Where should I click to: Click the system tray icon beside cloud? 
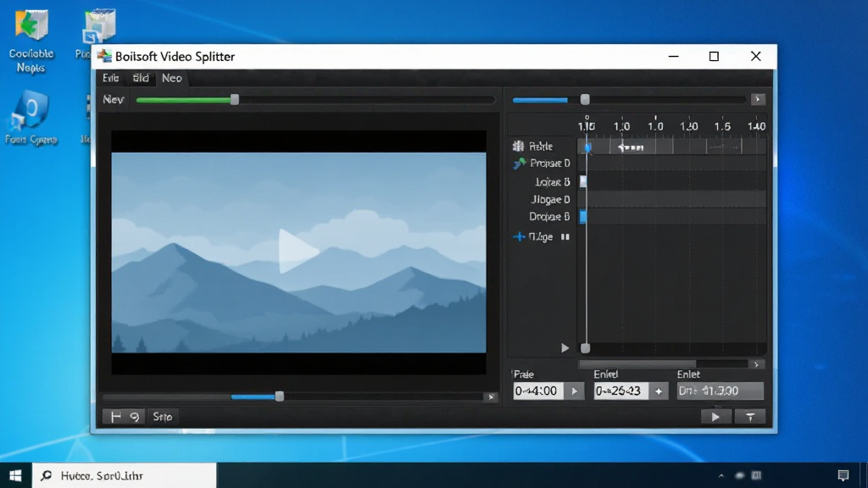[757, 475]
